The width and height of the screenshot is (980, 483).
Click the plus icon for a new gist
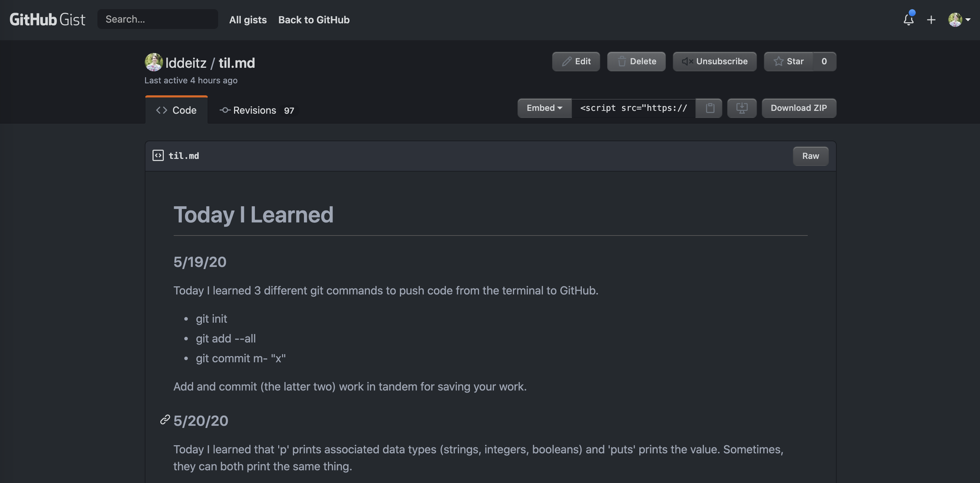[x=931, y=20]
